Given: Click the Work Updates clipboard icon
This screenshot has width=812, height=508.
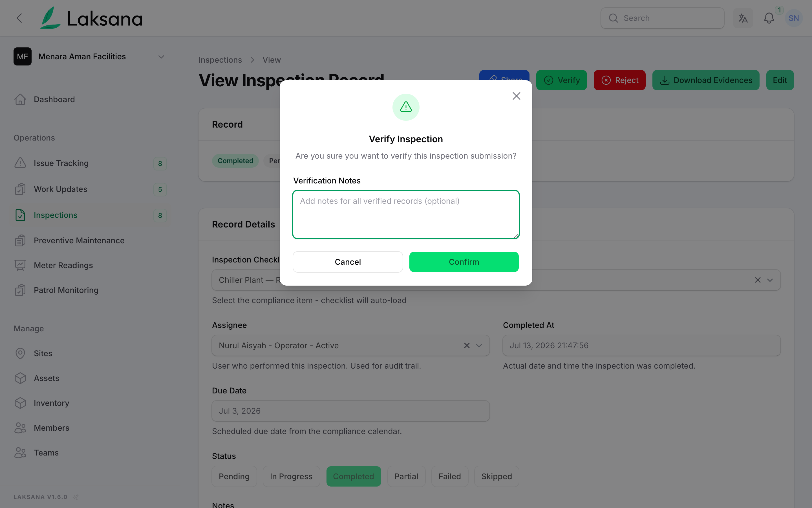Looking at the screenshot, I should [20, 189].
